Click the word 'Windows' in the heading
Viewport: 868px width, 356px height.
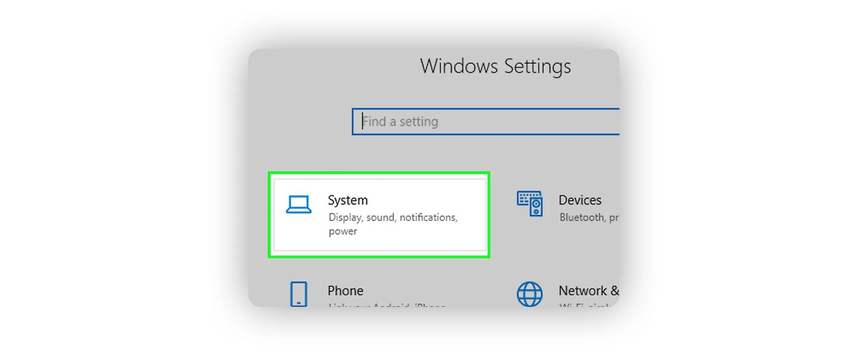pos(459,66)
